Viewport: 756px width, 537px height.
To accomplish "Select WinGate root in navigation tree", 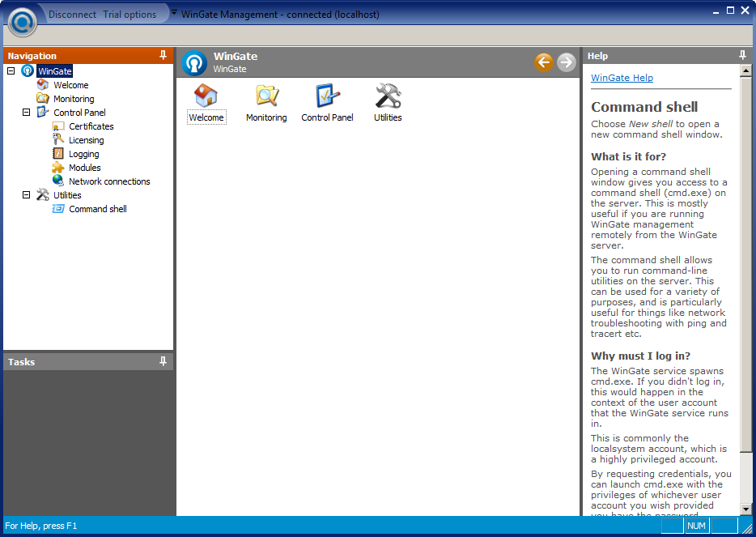I will point(55,71).
